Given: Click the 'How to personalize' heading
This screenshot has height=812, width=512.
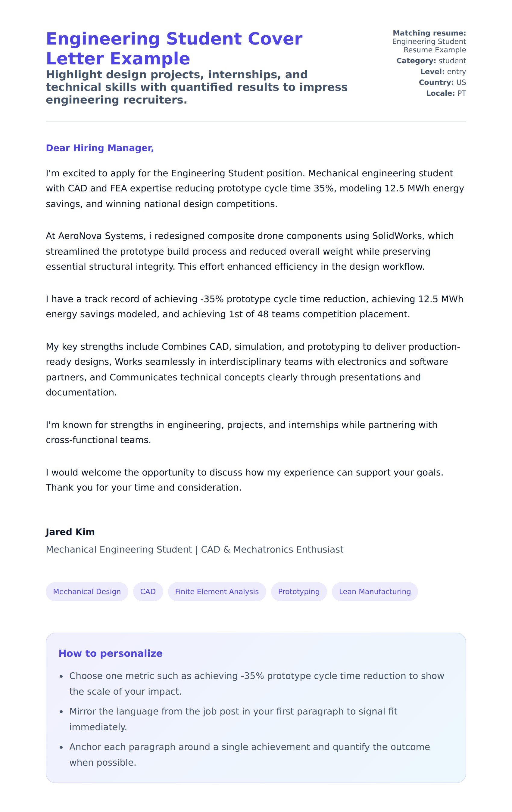Looking at the screenshot, I should tap(110, 653).
